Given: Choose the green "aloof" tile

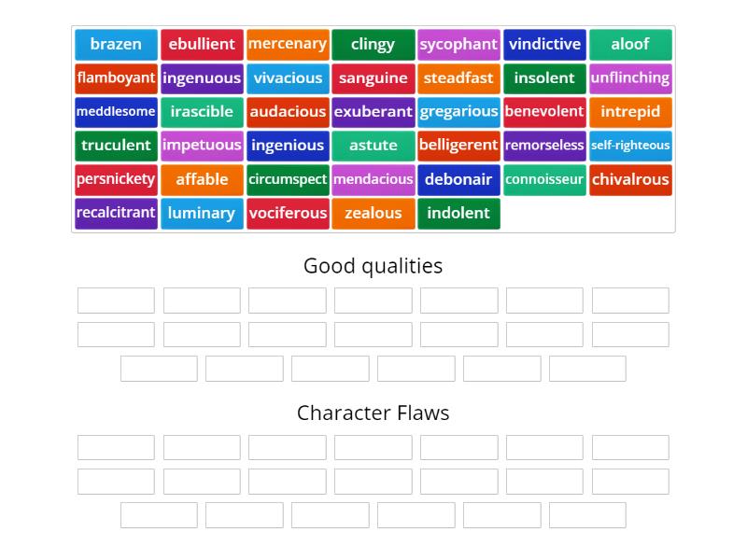Looking at the screenshot, I should [x=630, y=44].
